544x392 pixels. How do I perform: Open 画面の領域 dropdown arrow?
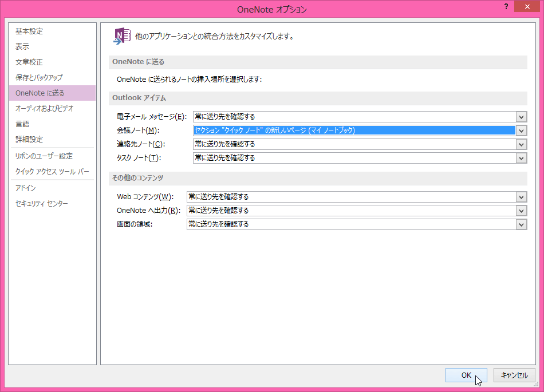pos(521,224)
